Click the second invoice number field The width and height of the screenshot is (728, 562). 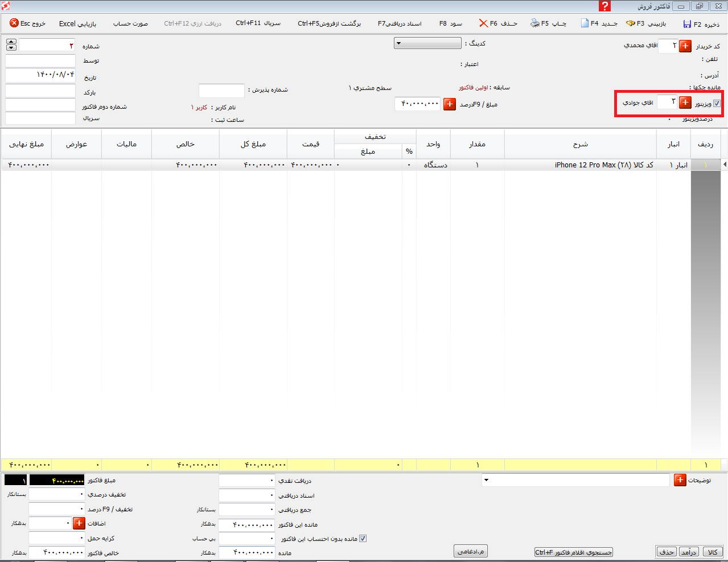pyautogui.click(x=40, y=105)
